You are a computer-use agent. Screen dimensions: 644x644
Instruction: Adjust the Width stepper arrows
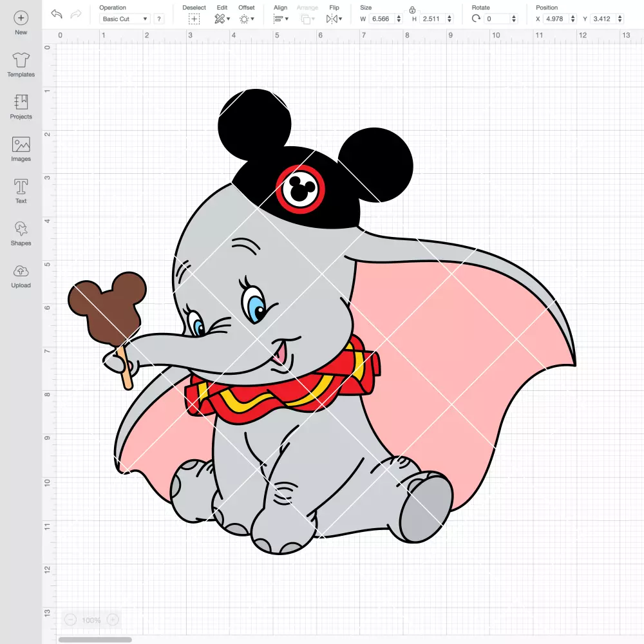(x=399, y=19)
